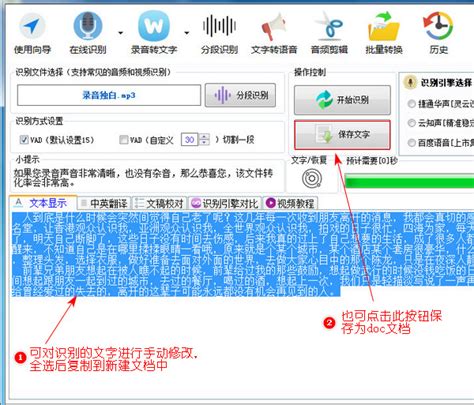Select the 云知声 engine radio button
The width and height of the screenshot is (474, 405).
click(412, 123)
